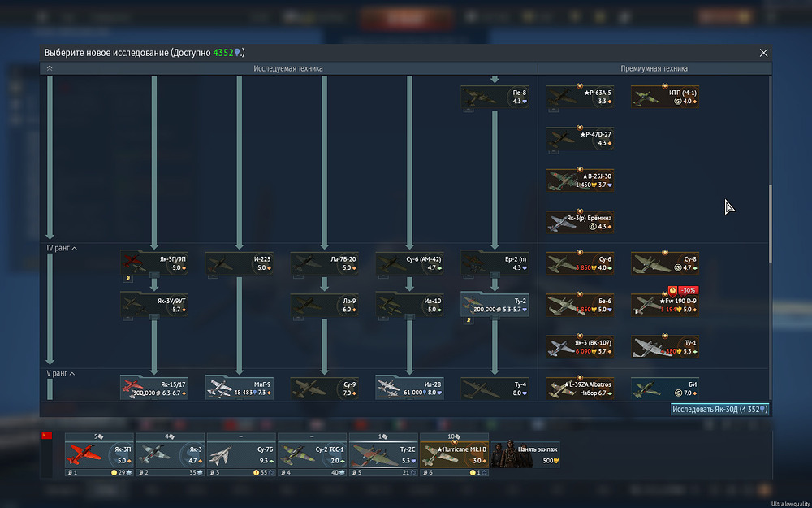Select the Су-2 ТСС-1 crew slot
Viewport: 812px width, 508px height.
pos(313,454)
